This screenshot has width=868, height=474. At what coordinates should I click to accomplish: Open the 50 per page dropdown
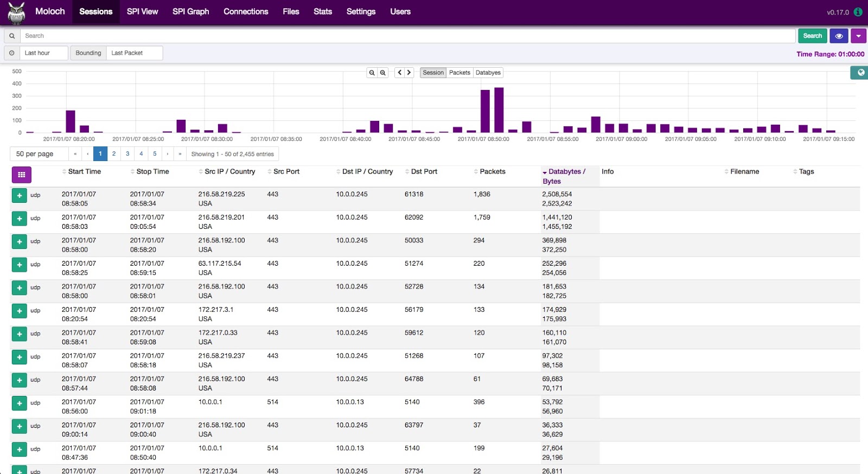pos(39,154)
